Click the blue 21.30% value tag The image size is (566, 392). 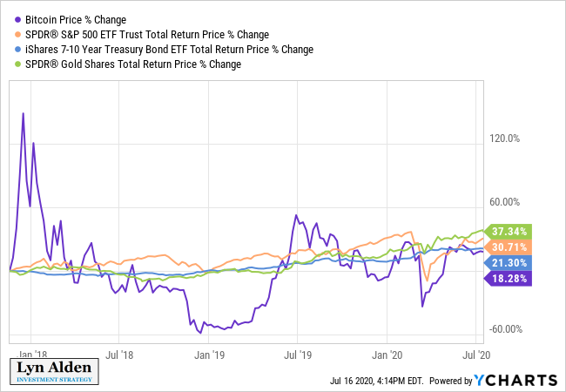coord(508,263)
